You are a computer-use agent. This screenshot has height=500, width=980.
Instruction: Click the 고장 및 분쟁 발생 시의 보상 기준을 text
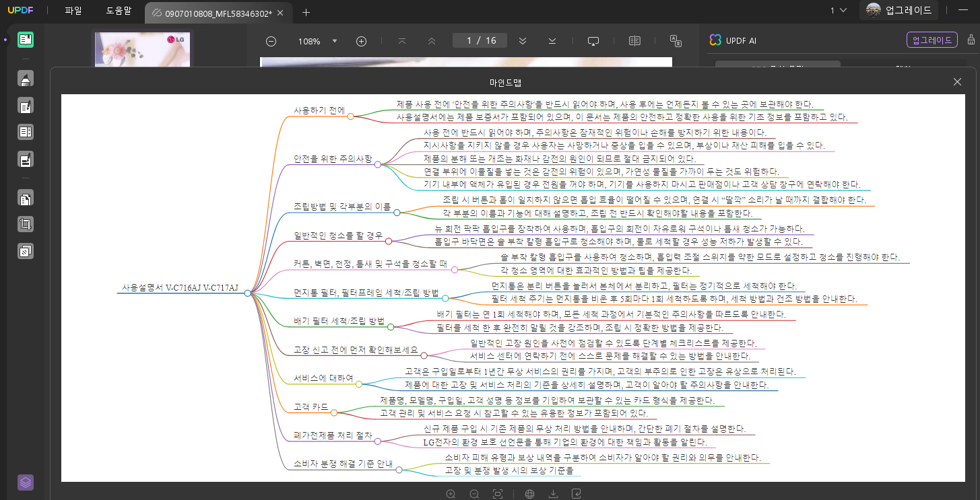(509, 470)
